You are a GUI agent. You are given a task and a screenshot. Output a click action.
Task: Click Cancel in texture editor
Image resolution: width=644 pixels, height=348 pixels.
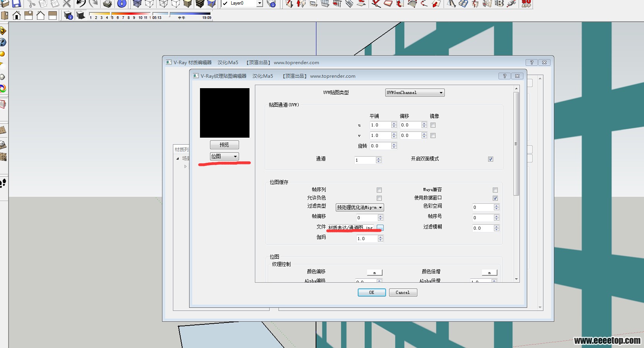point(403,293)
